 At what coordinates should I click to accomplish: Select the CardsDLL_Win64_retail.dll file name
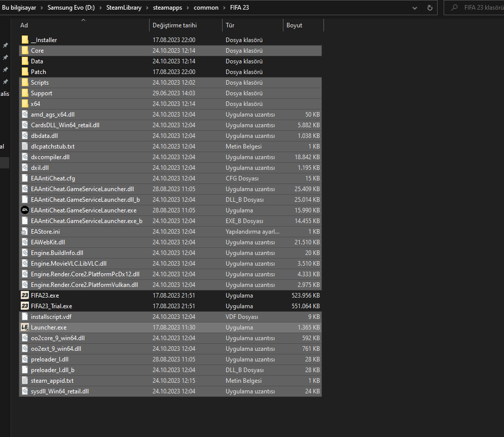65,125
